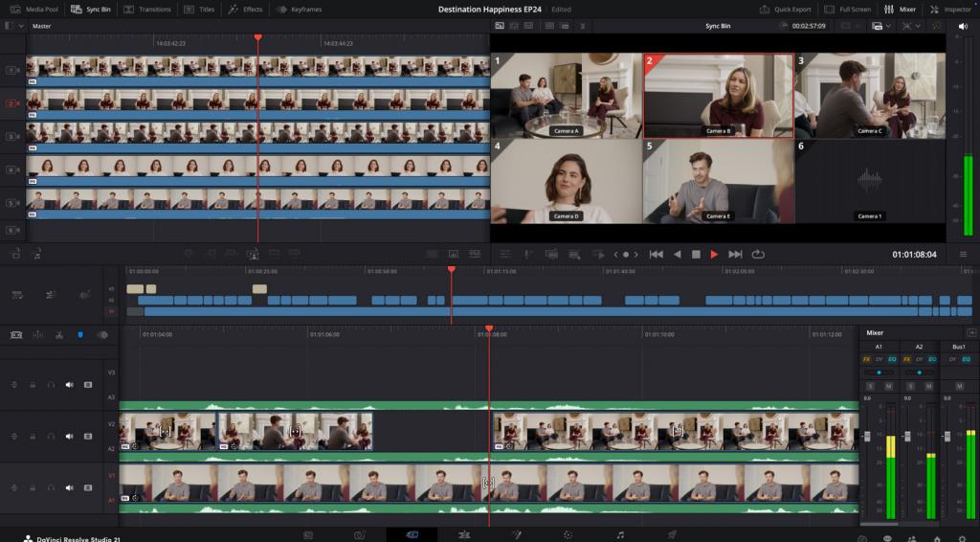Select Camera D angle in multiview

(x=566, y=181)
